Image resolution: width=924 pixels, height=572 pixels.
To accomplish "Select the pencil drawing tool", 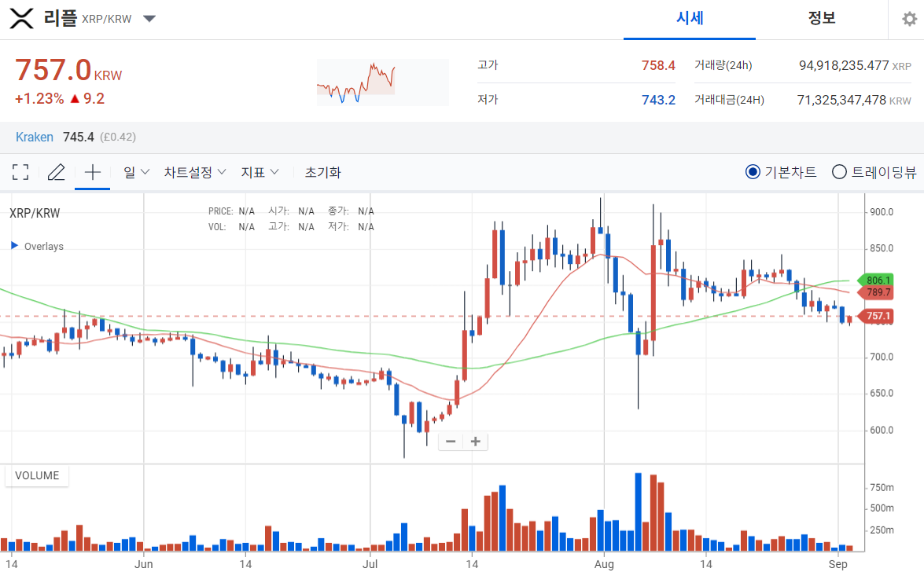I will pyautogui.click(x=56, y=172).
